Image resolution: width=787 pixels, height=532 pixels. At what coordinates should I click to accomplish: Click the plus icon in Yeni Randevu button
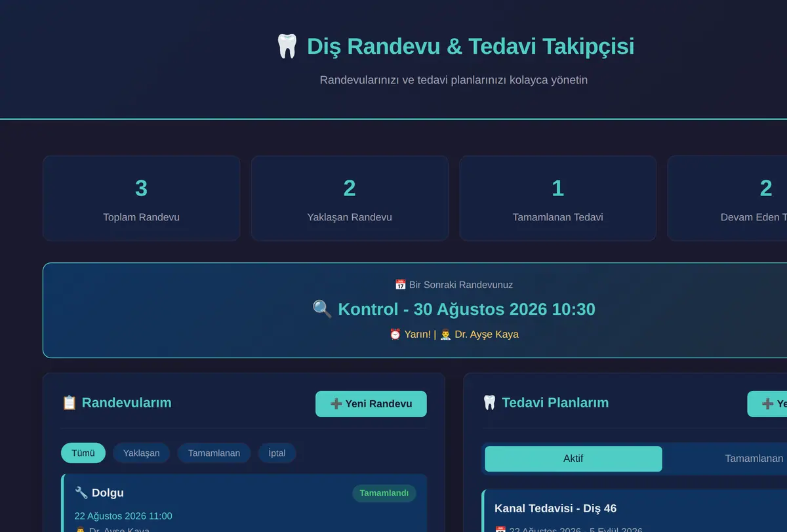(x=336, y=404)
